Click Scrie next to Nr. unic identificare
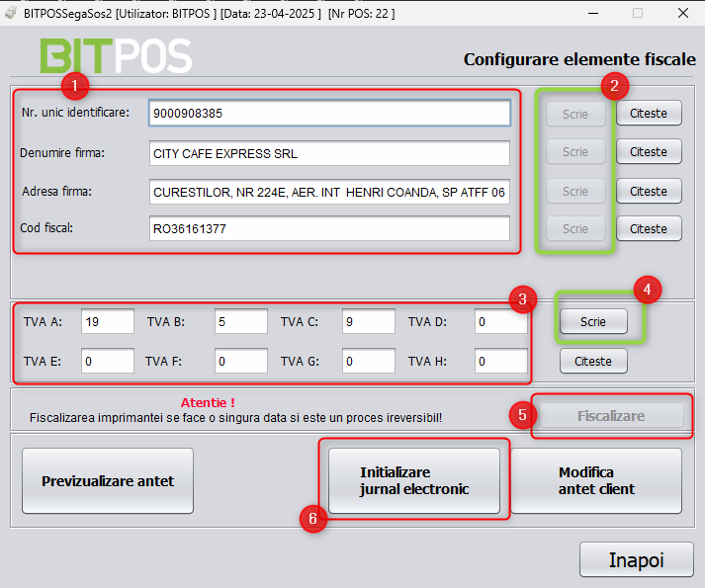705x588 pixels. click(575, 114)
